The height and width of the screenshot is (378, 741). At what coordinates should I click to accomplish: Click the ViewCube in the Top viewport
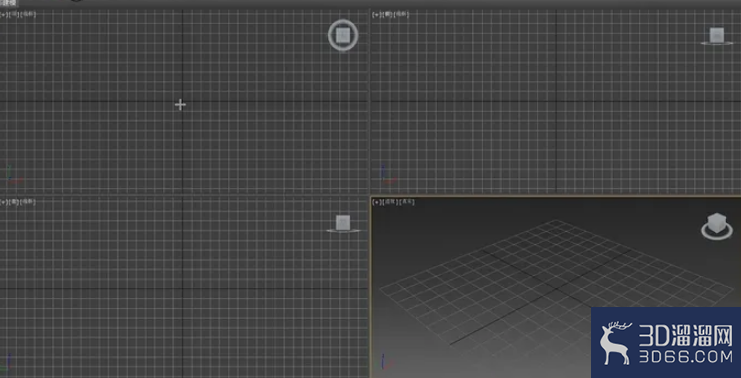tap(343, 35)
